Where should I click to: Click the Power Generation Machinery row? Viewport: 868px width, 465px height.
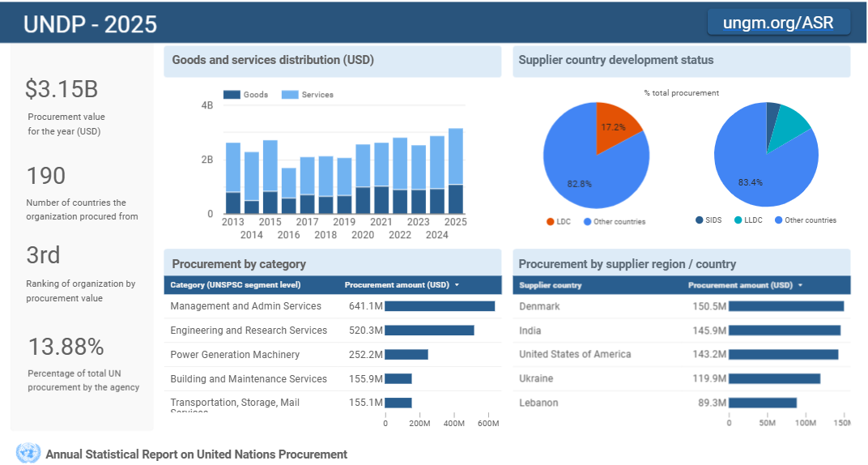coord(333,355)
